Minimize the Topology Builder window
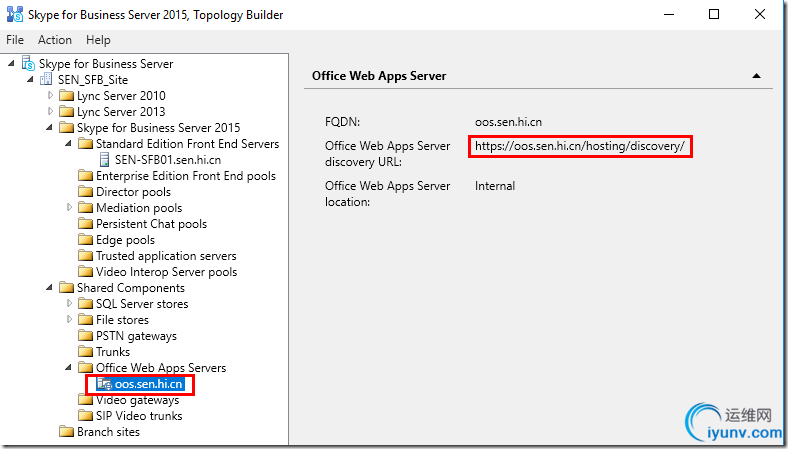The height and width of the screenshot is (449, 788). tap(669, 14)
